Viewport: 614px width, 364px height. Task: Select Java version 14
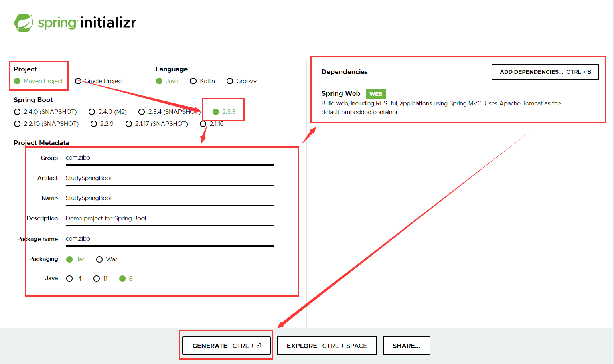coord(74,279)
